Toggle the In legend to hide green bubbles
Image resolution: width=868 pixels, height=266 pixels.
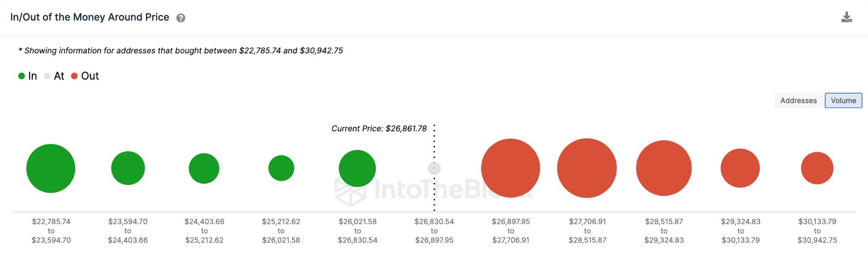click(x=28, y=76)
